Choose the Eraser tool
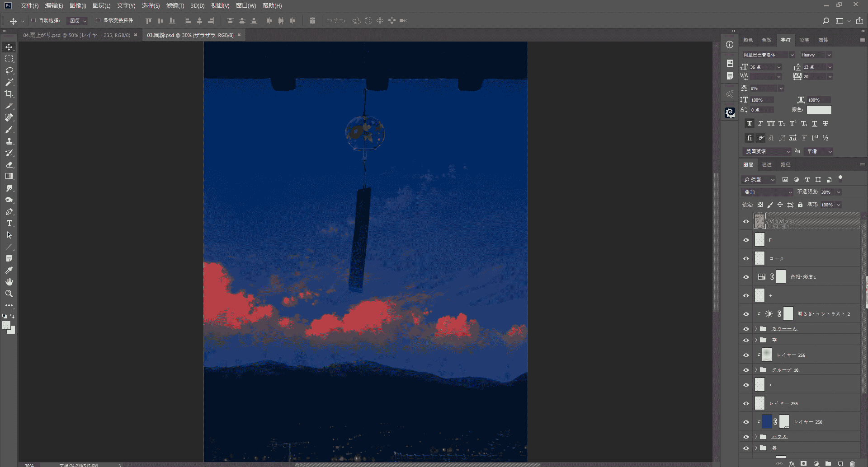 pyautogui.click(x=9, y=164)
